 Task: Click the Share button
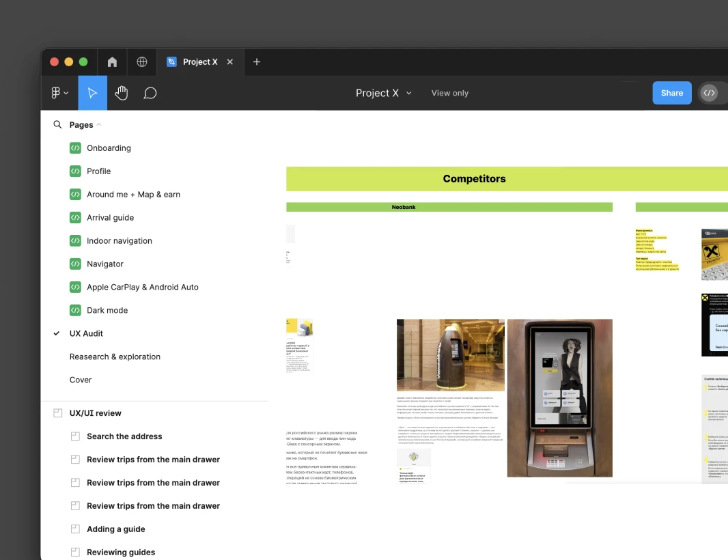671,93
